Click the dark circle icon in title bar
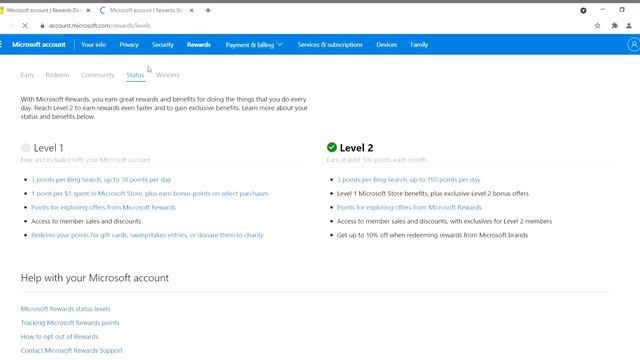The image size is (640, 360). pyautogui.click(x=583, y=11)
